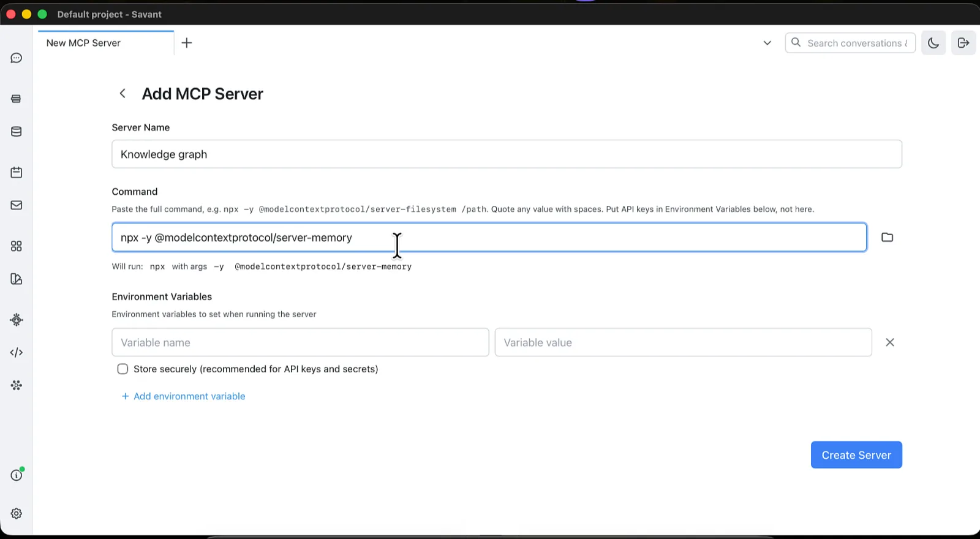Open the four-squares grid sidebar icon
Screen dimensions: 980x539
click(17, 246)
